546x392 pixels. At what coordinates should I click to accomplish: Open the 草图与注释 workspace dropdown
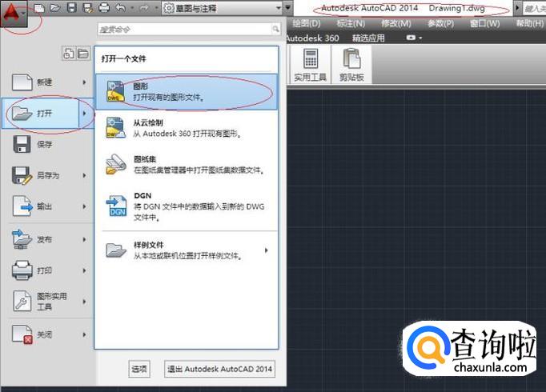(222, 8)
